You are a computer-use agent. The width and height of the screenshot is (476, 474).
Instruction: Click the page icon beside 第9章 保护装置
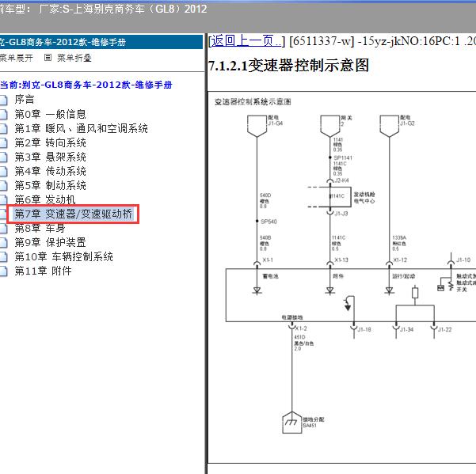[3, 243]
